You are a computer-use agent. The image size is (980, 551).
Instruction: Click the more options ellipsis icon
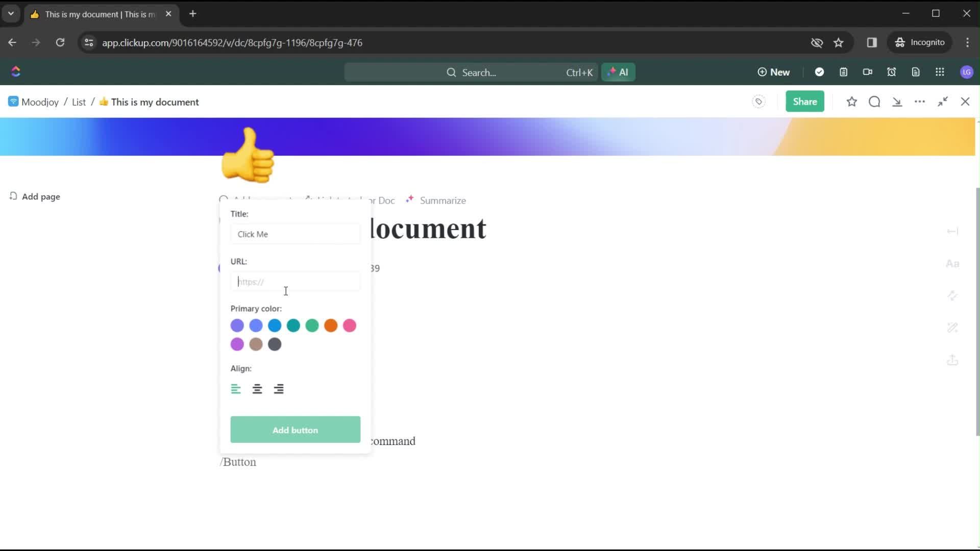click(920, 102)
